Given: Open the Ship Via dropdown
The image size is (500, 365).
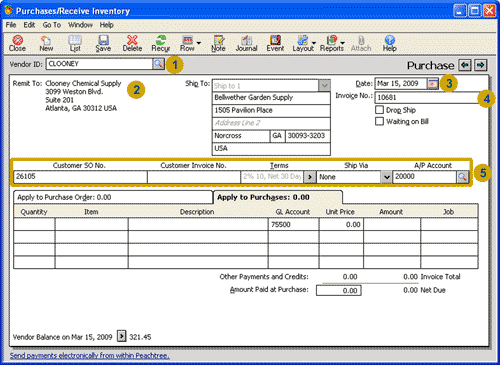Looking at the screenshot, I should [x=386, y=177].
